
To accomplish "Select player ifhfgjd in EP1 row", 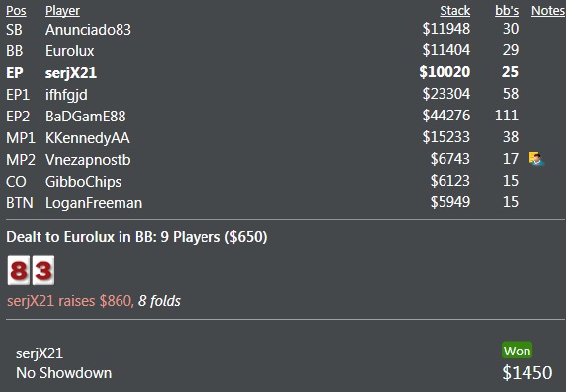I will click(x=66, y=95).
